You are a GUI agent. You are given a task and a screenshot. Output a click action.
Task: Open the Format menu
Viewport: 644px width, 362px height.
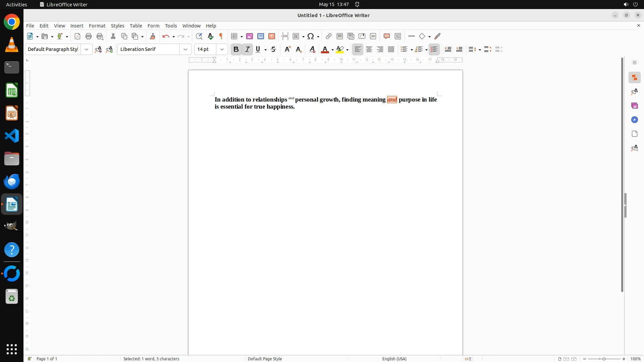coord(97,26)
